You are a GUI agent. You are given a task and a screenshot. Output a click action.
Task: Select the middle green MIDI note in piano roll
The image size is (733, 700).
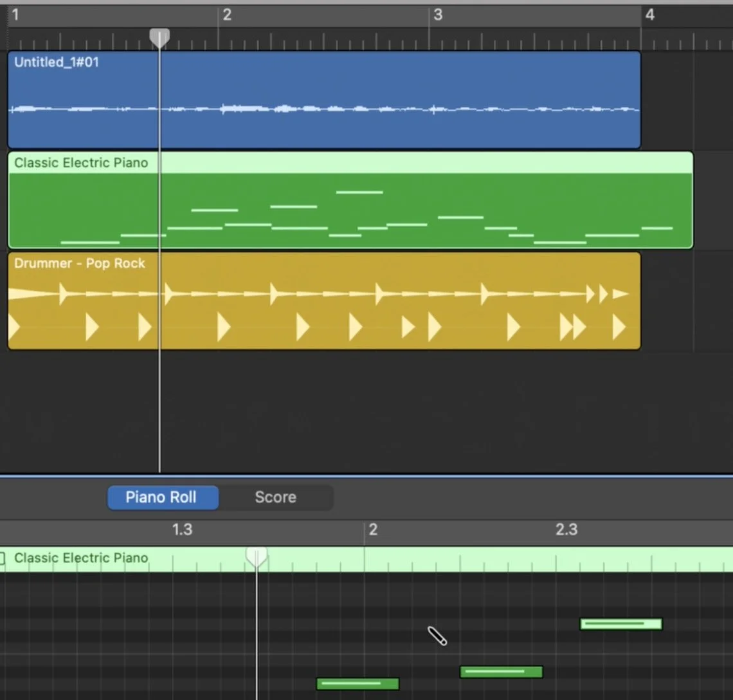[501, 672]
